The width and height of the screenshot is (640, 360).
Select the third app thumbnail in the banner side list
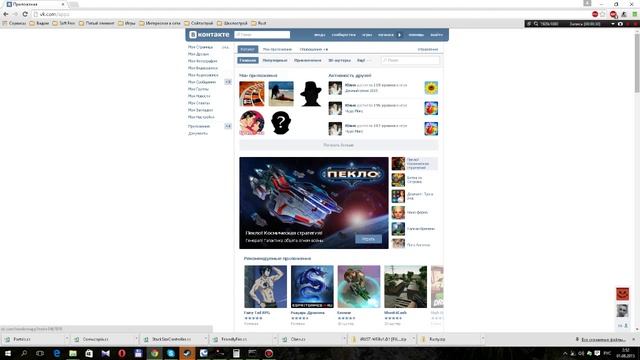[x=398, y=196]
